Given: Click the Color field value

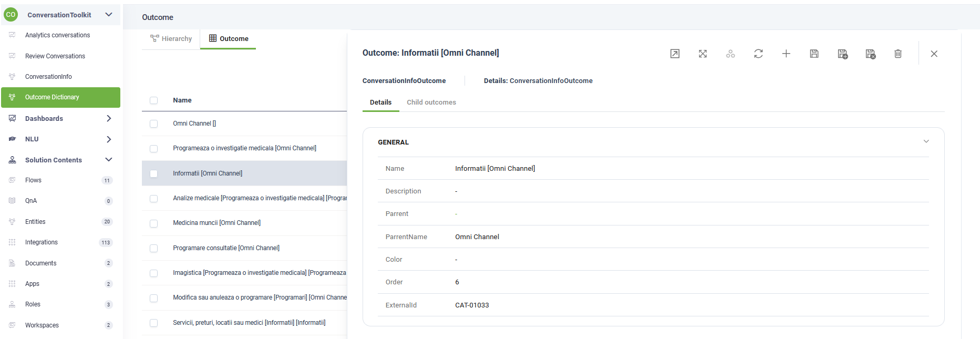Looking at the screenshot, I should 456,260.
